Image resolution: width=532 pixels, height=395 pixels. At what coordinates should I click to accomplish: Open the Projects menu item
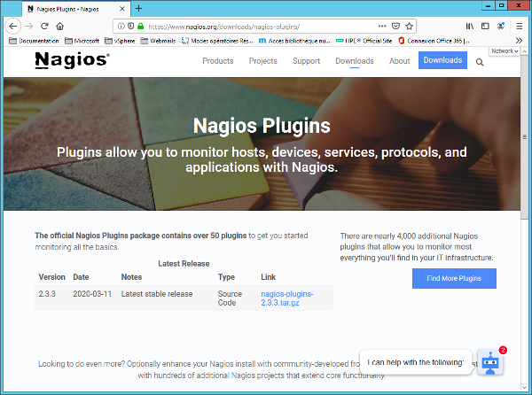[262, 61]
